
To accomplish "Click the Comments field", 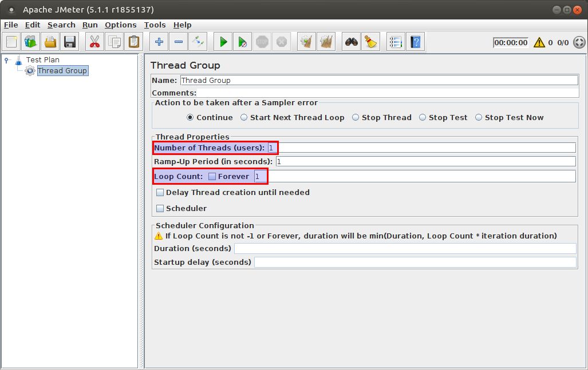I will 388,93.
